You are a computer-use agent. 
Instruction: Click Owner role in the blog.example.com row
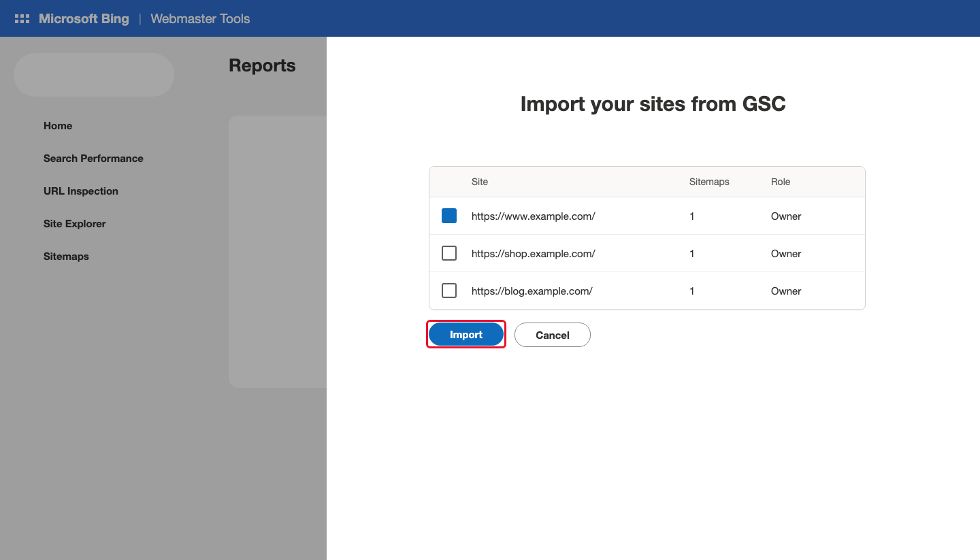(x=786, y=291)
